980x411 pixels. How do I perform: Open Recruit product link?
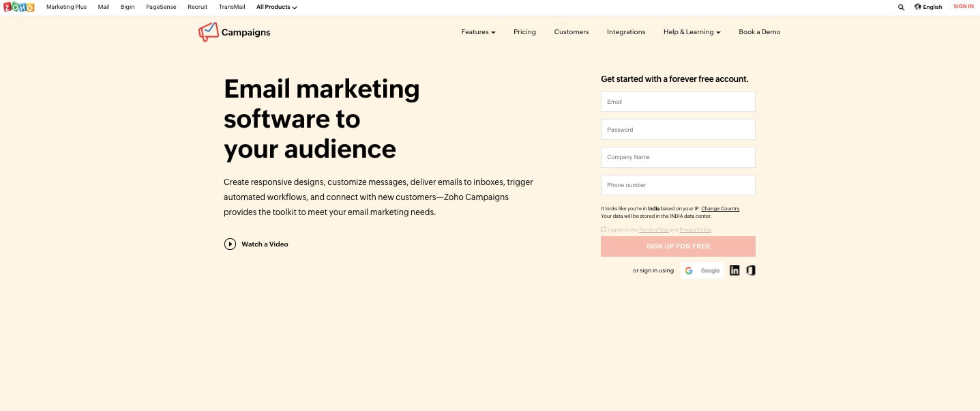click(198, 7)
